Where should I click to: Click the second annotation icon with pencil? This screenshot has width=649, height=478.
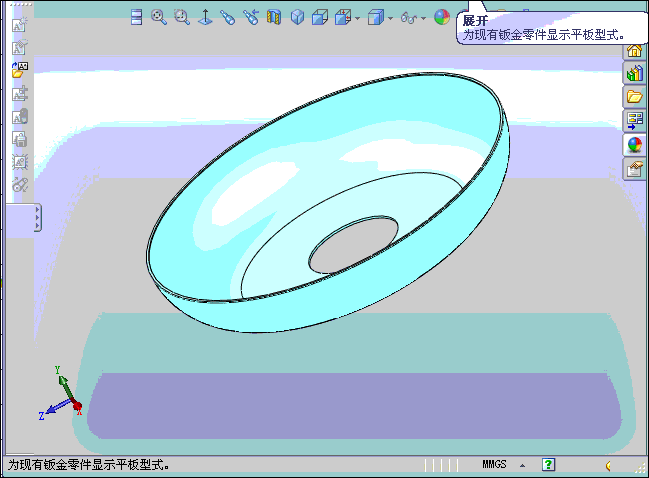click(19, 47)
